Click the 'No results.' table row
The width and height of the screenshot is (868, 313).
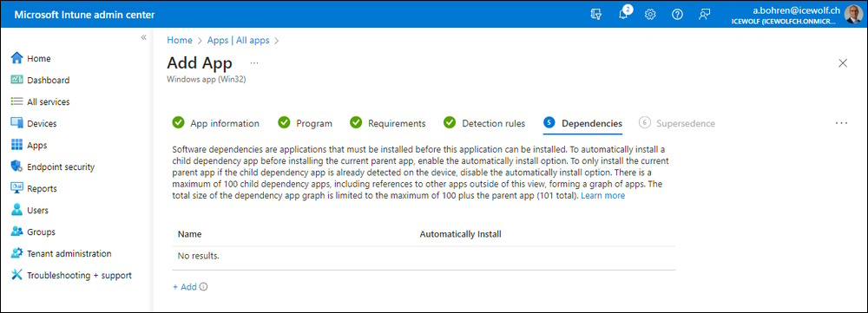click(x=424, y=257)
